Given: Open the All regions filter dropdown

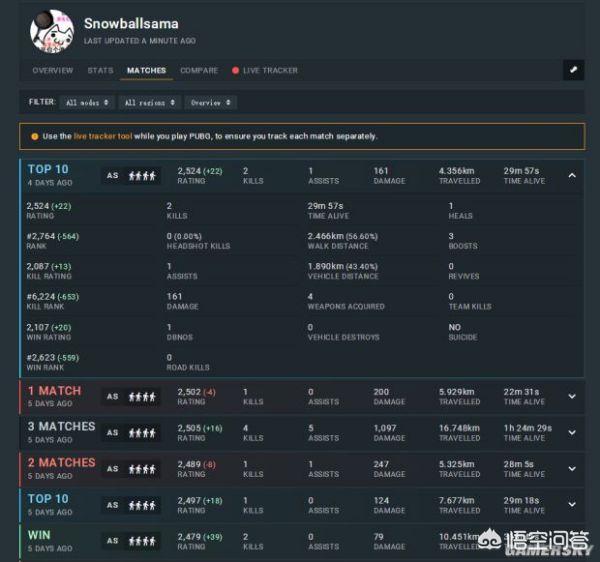Looking at the screenshot, I should pos(150,103).
